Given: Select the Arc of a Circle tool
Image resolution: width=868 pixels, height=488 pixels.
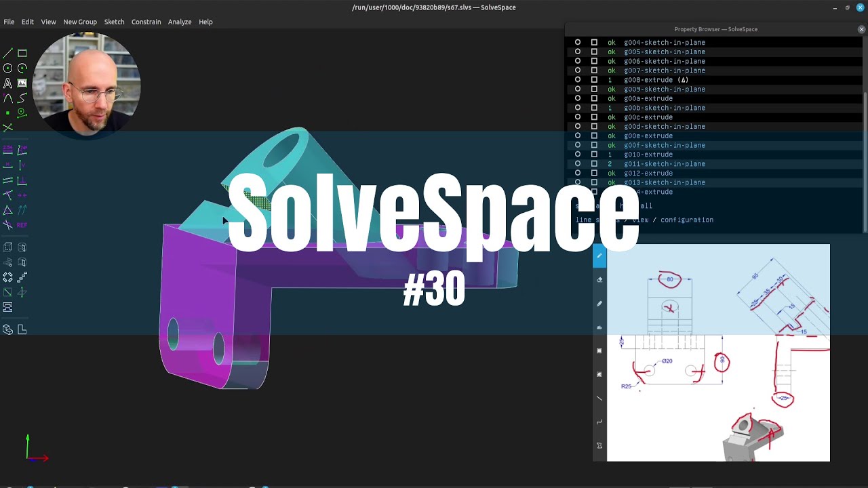Looking at the screenshot, I should point(22,68).
